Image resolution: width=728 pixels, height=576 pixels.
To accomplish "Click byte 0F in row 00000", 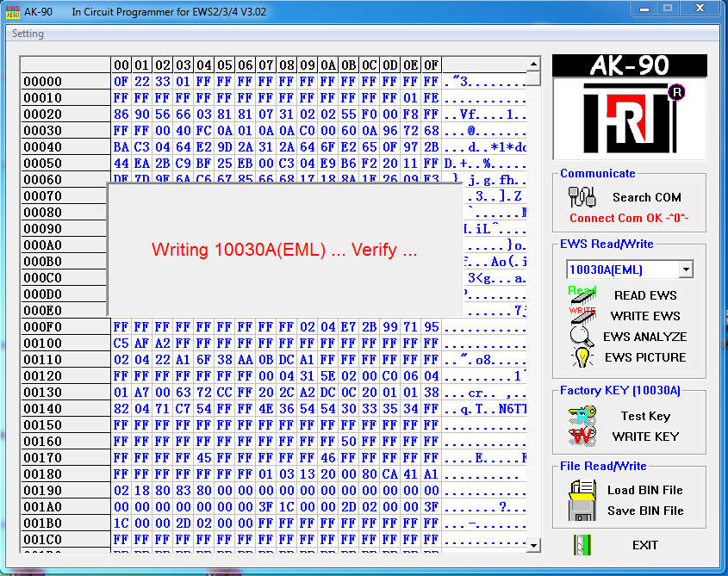I will click(121, 81).
